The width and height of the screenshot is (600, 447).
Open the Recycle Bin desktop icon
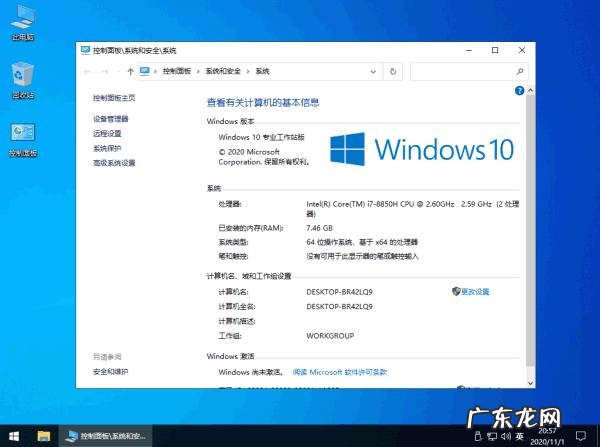[x=23, y=80]
